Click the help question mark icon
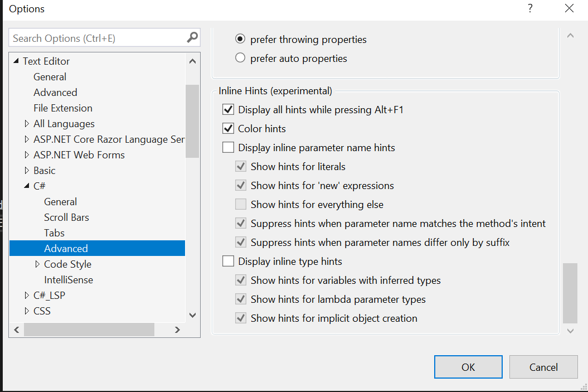 point(529,8)
